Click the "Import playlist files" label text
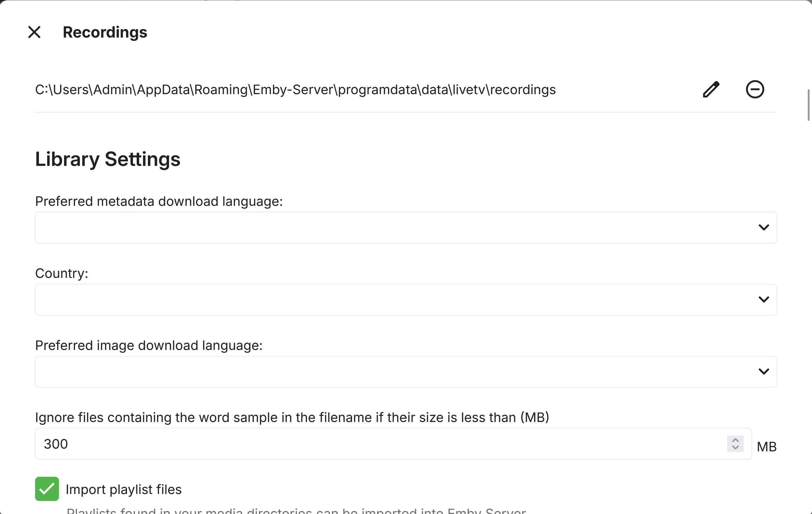 click(123, 489)
